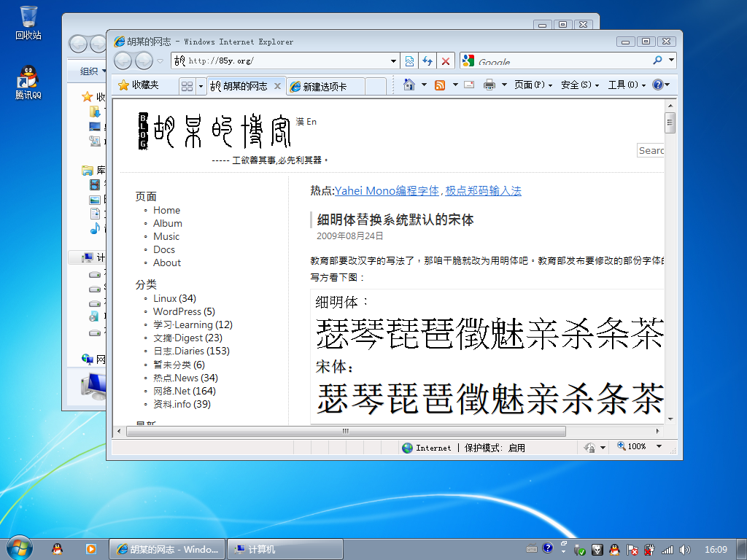Click the address bar showing http://85y.org/
Screen dimensions: 747x560
click(286, 61)
